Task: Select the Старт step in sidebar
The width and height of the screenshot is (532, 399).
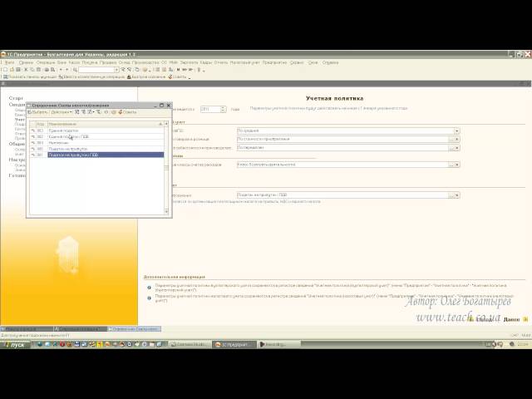Action: [x=16, y=98]
